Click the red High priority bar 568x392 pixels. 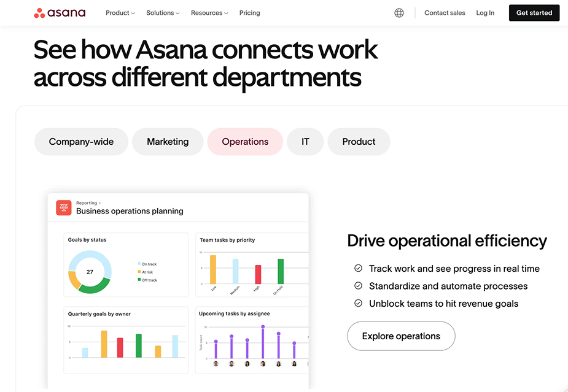pyautogui.click(x=258, y=274)
